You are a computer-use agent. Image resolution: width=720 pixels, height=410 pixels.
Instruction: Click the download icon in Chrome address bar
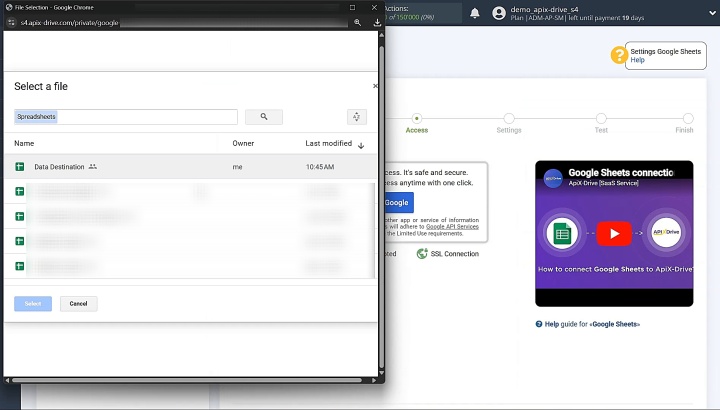click(x=377, y=22)
